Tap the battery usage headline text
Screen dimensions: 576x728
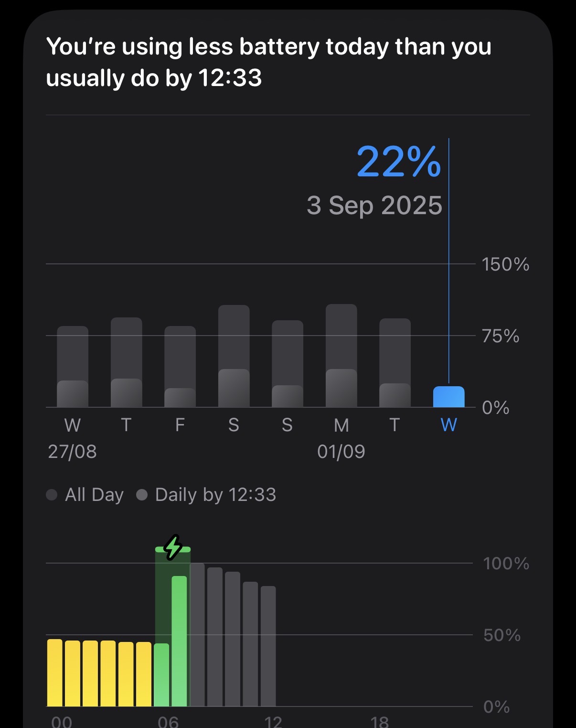coord(268,62)
